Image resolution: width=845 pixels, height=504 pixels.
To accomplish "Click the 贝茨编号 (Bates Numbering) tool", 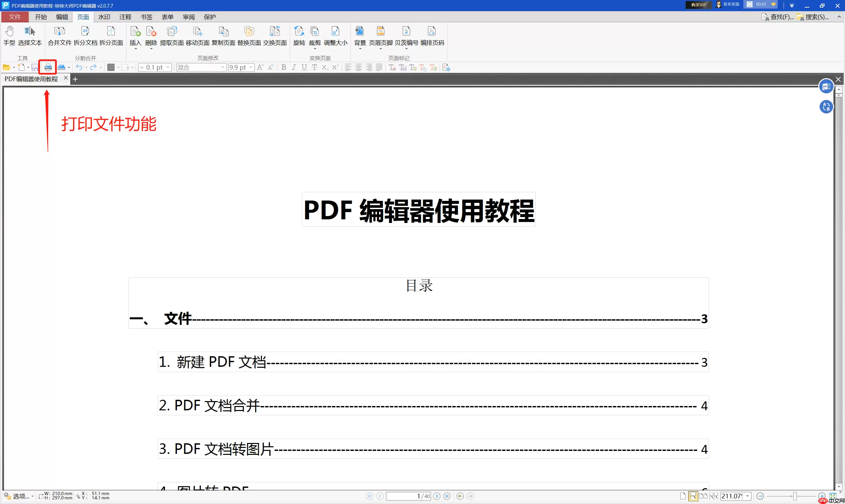I will pos(406,36).
